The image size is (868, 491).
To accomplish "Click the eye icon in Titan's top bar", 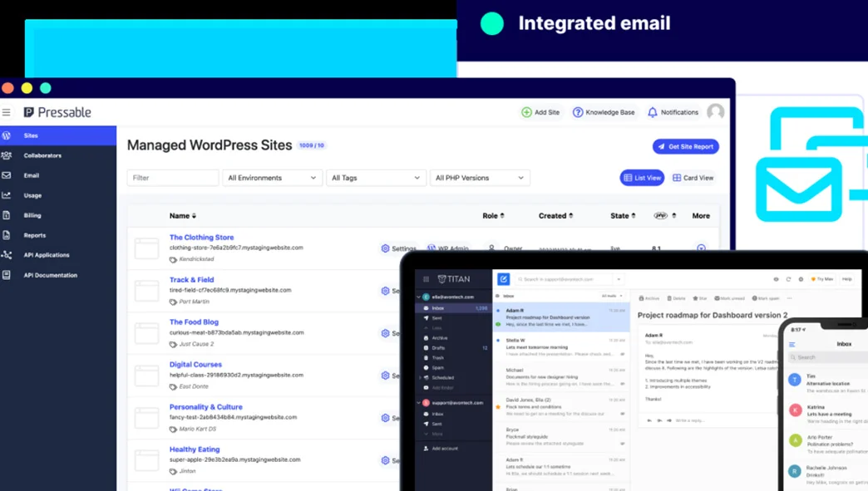I will (x=776, y=279).
